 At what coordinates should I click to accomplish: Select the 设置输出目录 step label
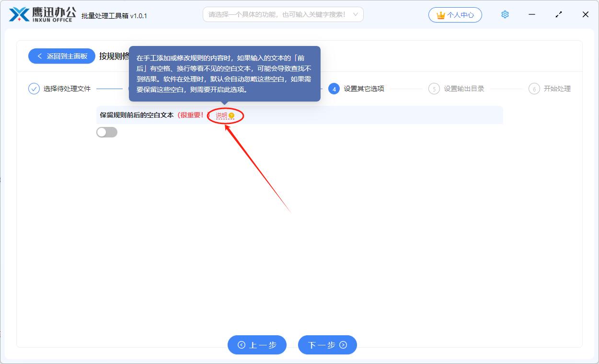[x=464, y=89]
